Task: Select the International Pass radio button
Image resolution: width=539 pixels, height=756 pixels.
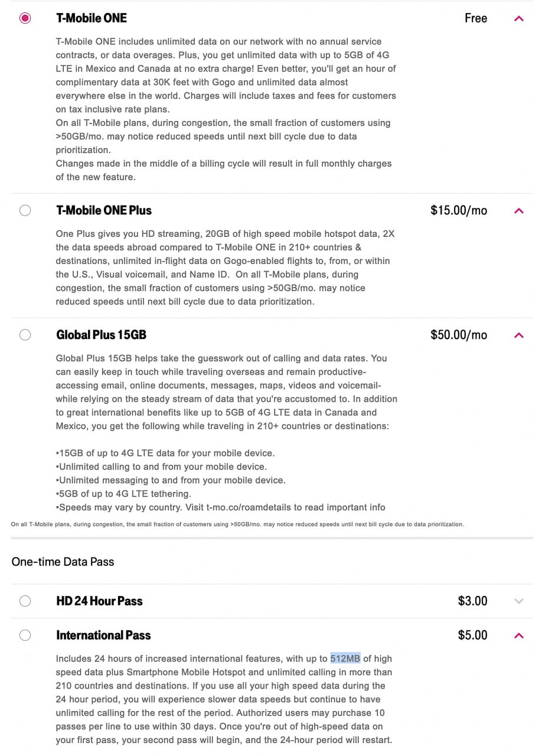Action: [25, 636]
